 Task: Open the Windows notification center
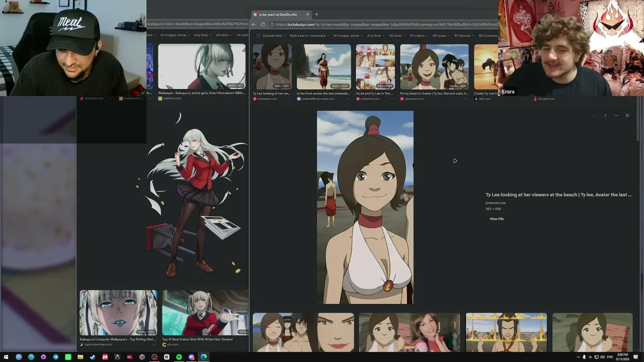coord(636,357)
